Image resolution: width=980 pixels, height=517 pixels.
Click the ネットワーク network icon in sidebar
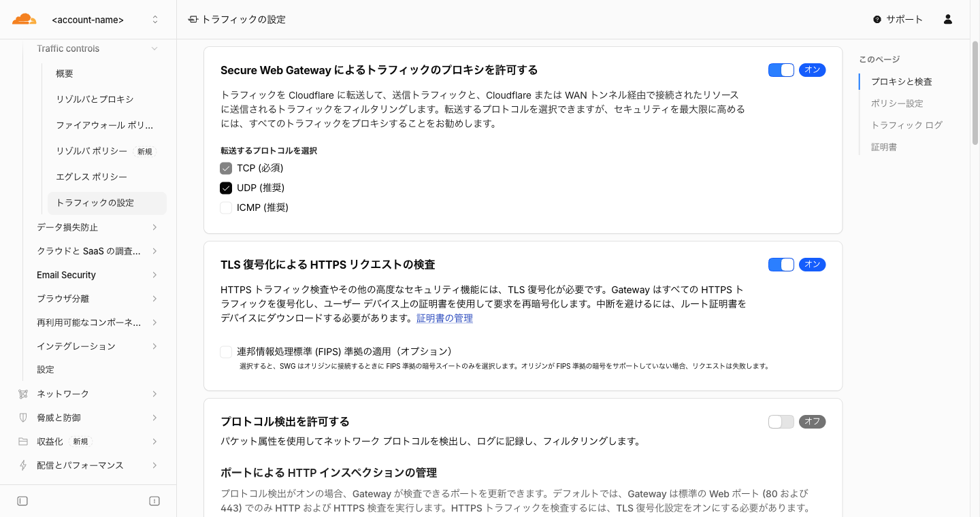click(x=23, y=394)
